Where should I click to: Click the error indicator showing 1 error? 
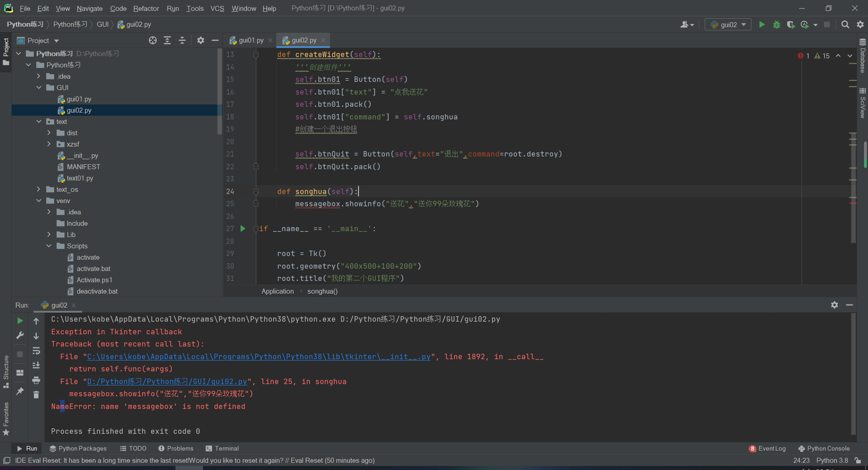point(803,56)
